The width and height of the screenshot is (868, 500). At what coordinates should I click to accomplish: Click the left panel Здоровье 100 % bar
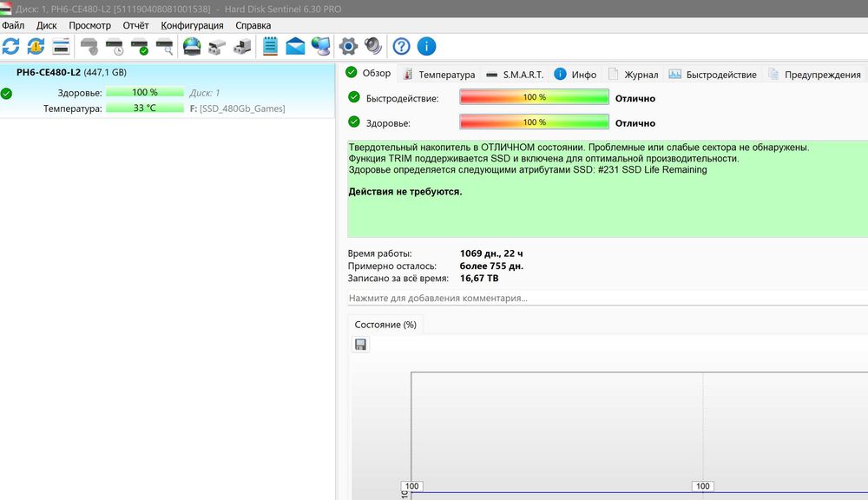tap(144, 93)
